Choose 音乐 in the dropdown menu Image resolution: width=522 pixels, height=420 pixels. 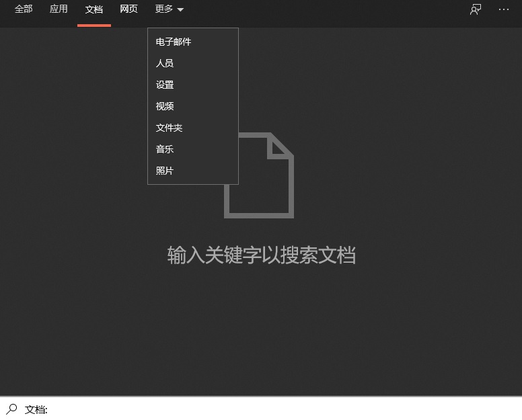click(193, 149)
